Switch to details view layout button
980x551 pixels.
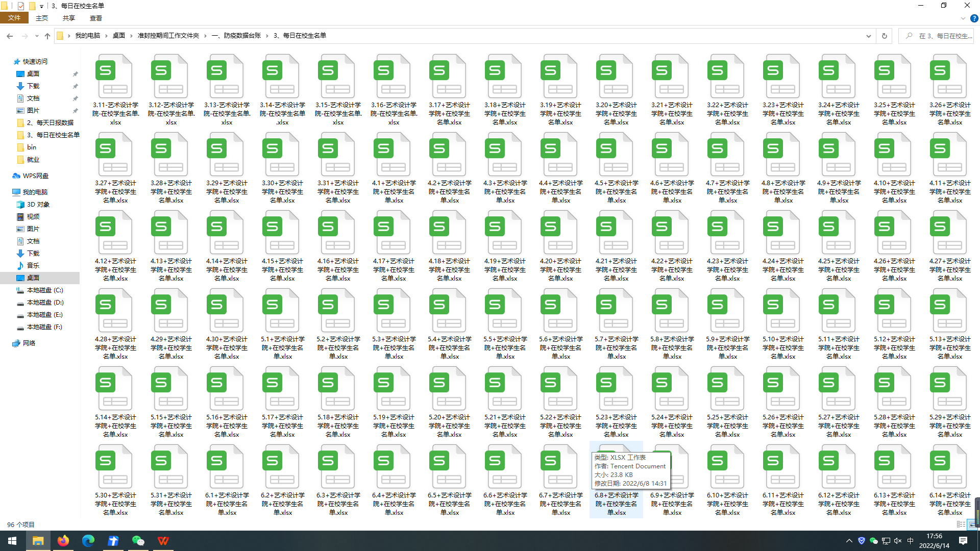[x=961, y=524]
